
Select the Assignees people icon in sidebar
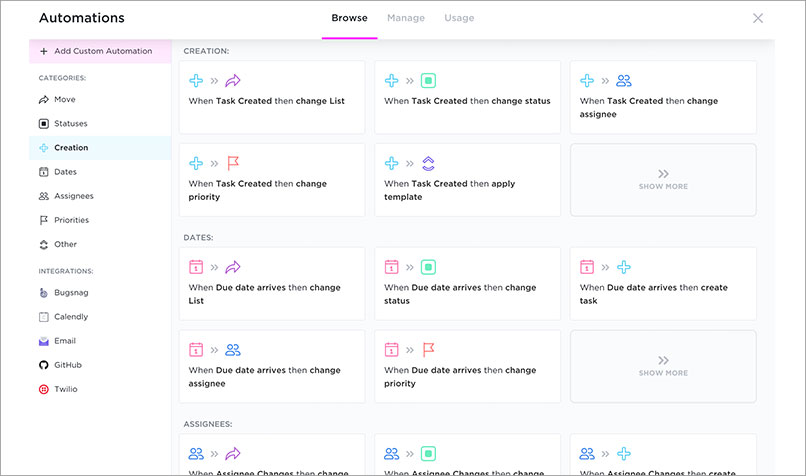tap(44, 196)
